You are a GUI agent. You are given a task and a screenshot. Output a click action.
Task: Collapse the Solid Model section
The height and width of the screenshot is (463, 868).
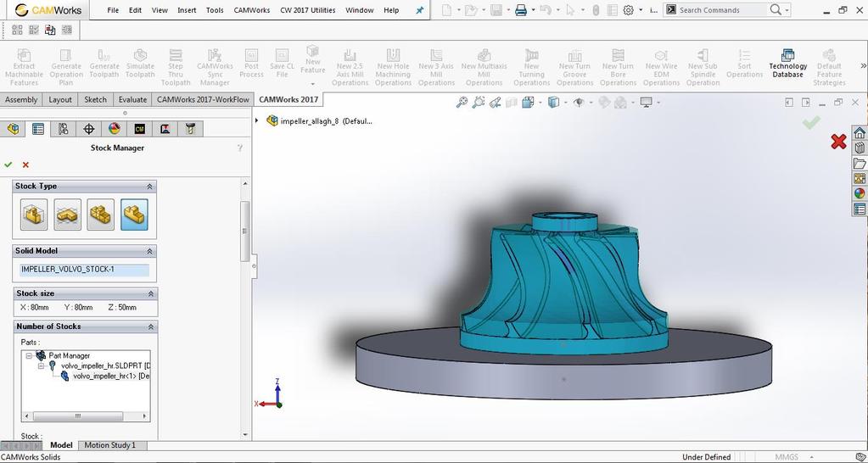pos(149,251)
